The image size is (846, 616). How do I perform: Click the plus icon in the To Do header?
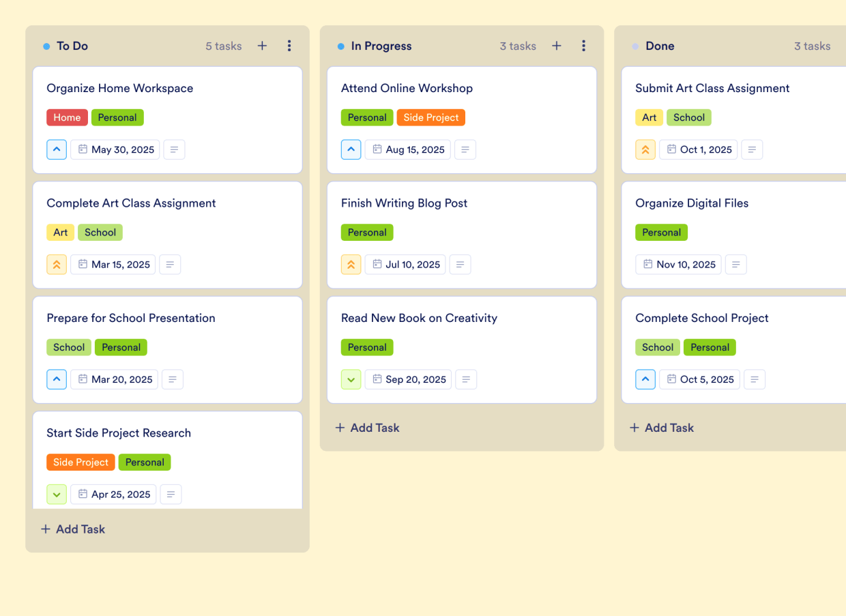(x=262, y=46)
